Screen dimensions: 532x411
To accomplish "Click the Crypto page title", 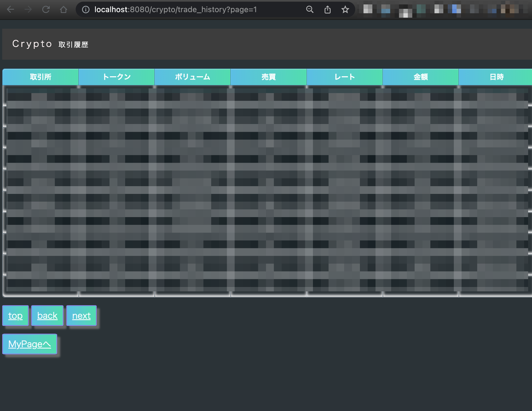I will pos(32,44).
